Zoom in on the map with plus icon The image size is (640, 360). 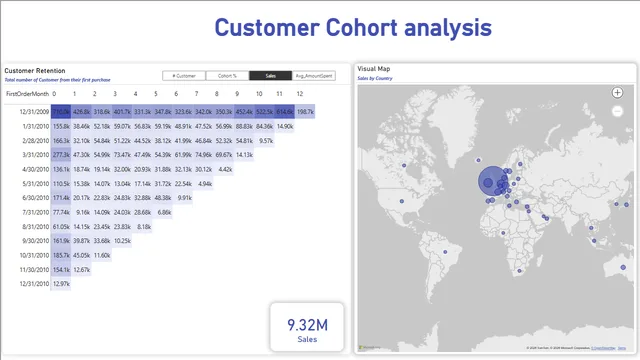[x=617, y=93]
